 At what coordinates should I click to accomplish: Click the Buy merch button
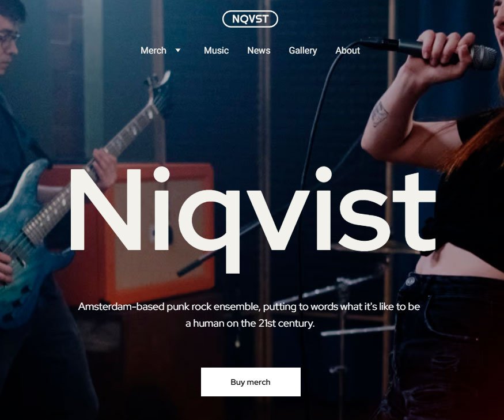click(x=251, y=382)
